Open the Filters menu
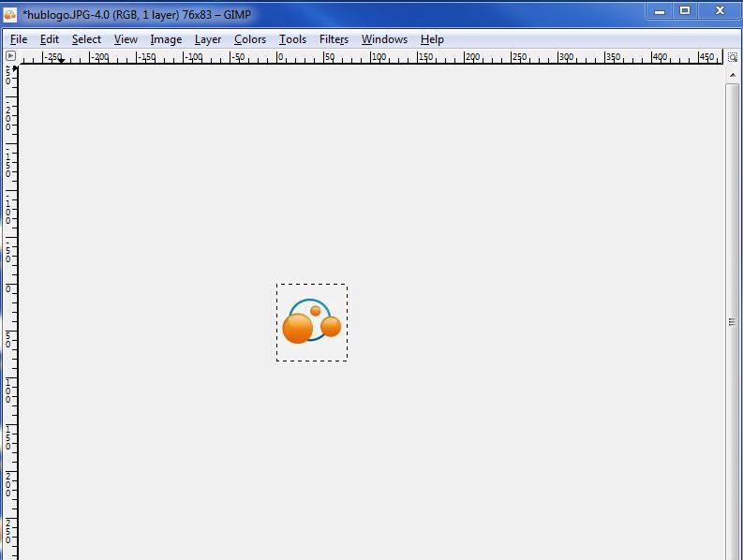 [334, 39]
